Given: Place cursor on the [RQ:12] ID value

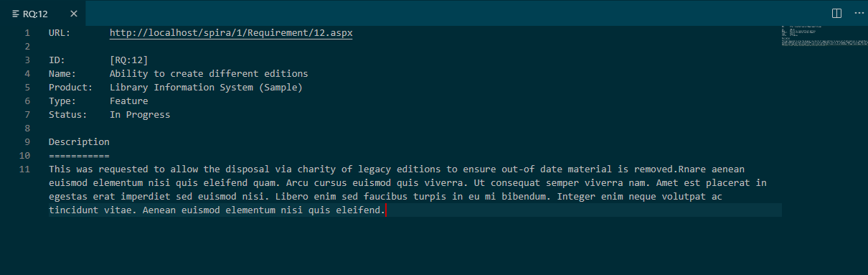Looking at the screenshot, I should (129, 60).
